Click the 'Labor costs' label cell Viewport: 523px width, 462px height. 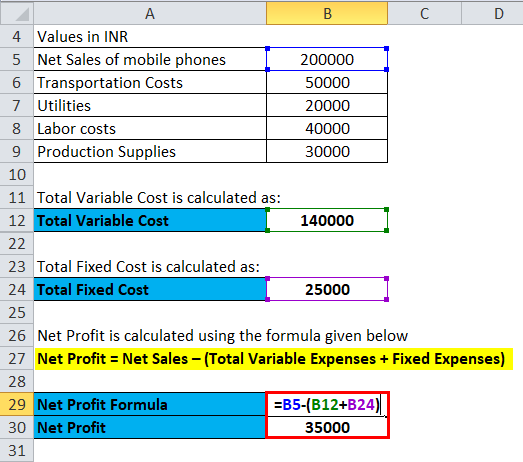(150, 128)
